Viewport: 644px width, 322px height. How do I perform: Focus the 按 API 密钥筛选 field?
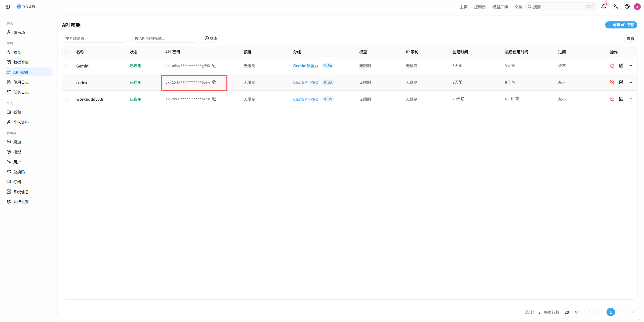click(165, 38)
